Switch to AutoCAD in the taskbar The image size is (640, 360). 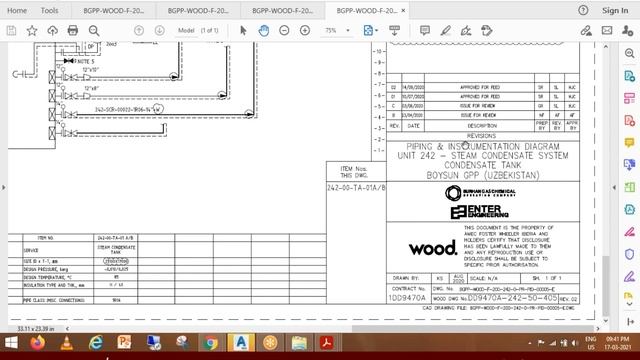241,343
